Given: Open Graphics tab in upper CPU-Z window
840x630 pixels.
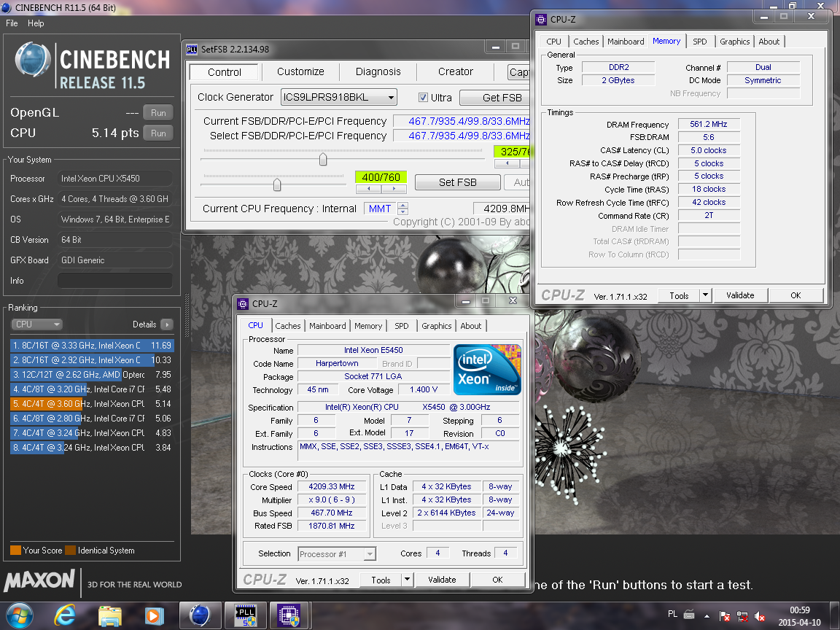Looking at the screenshot, I should point(734,42).
